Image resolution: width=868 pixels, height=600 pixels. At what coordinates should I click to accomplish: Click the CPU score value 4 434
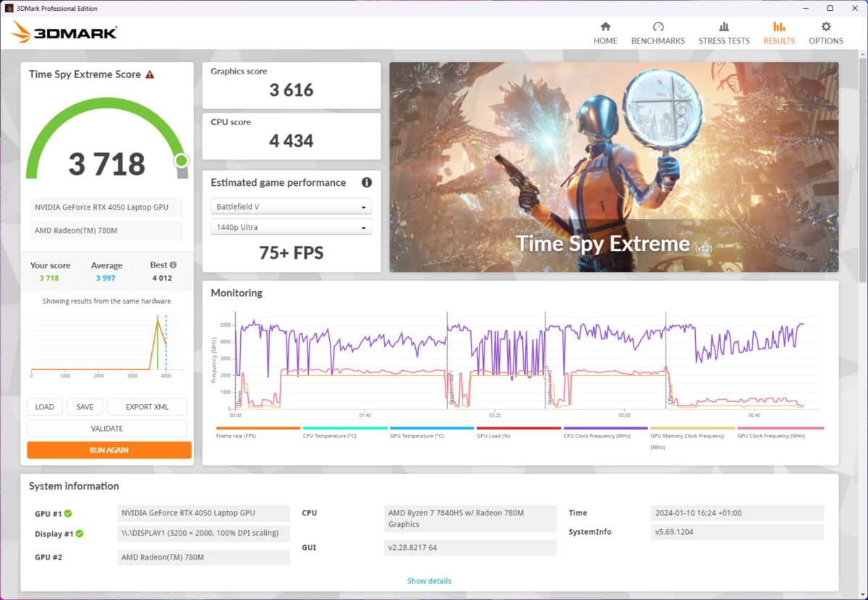click(x=292, y=141)
